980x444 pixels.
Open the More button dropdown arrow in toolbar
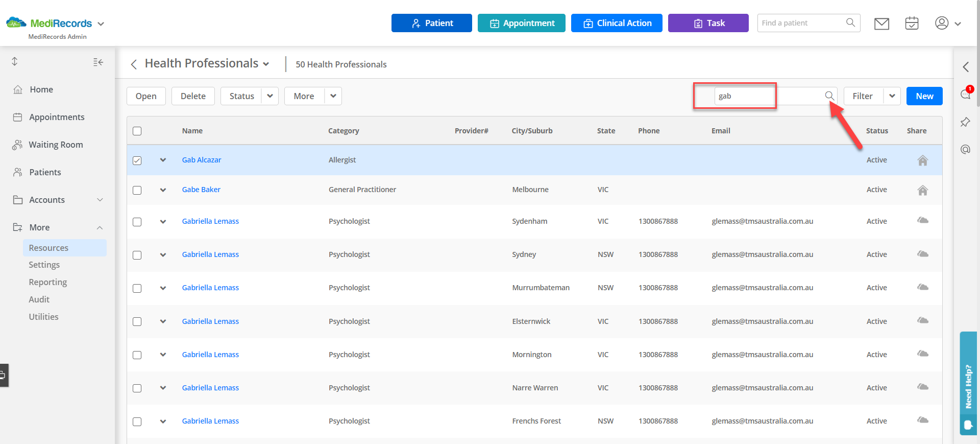click(333, 96)
